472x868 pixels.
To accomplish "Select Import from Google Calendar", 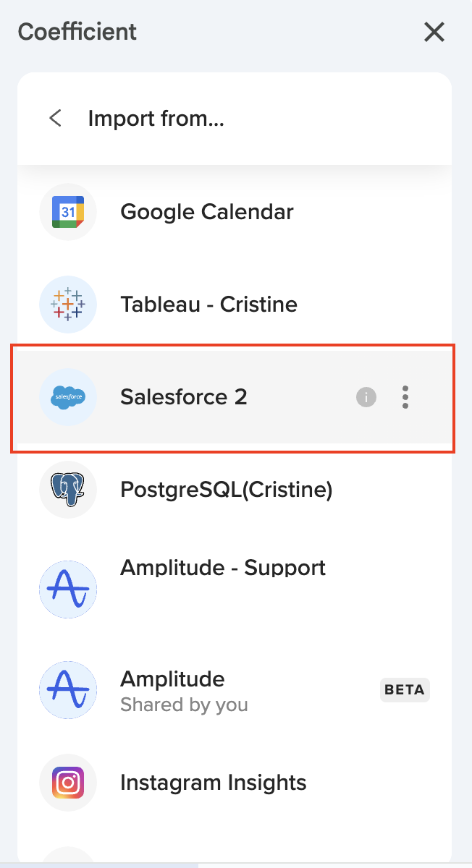I will [206, 211].
